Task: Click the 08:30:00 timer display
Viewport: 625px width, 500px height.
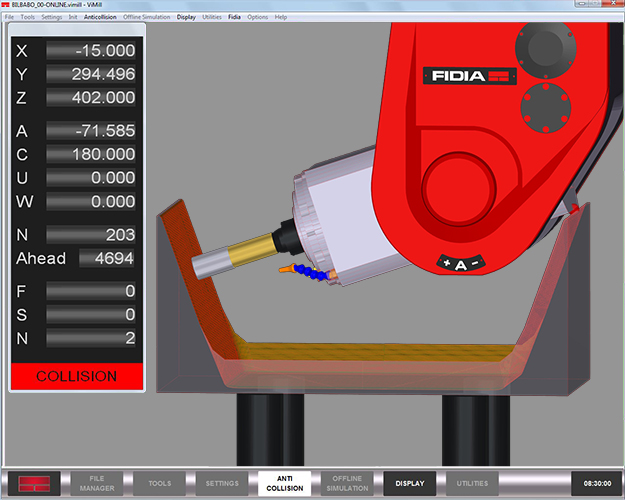Action: pos(597,483)
